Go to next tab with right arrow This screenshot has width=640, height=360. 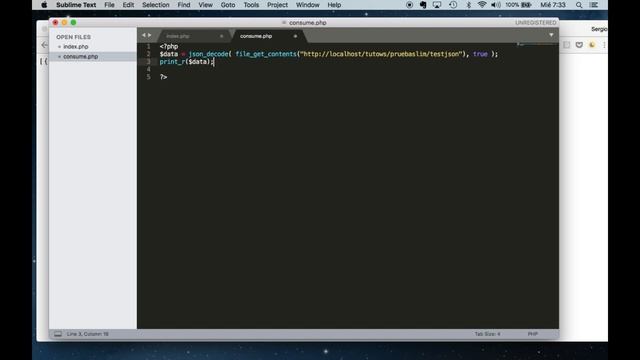tap(149, 36)
